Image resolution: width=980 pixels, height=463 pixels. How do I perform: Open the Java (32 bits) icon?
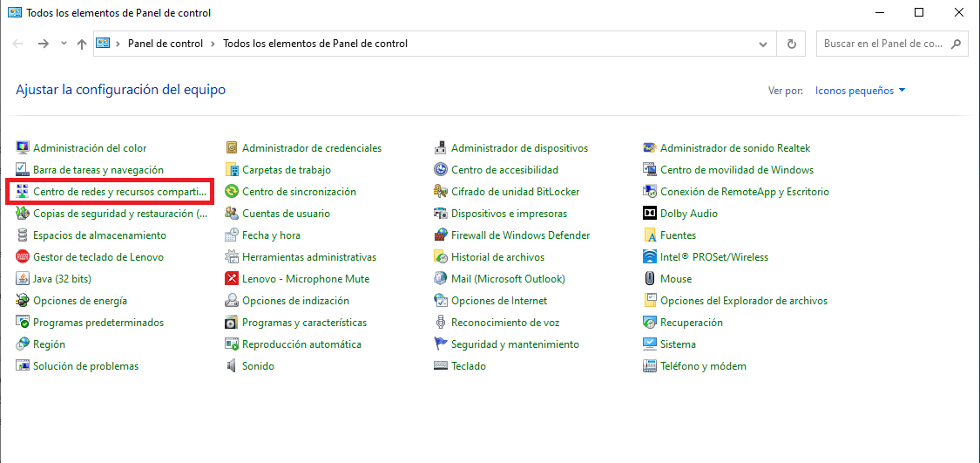point(24,279)
